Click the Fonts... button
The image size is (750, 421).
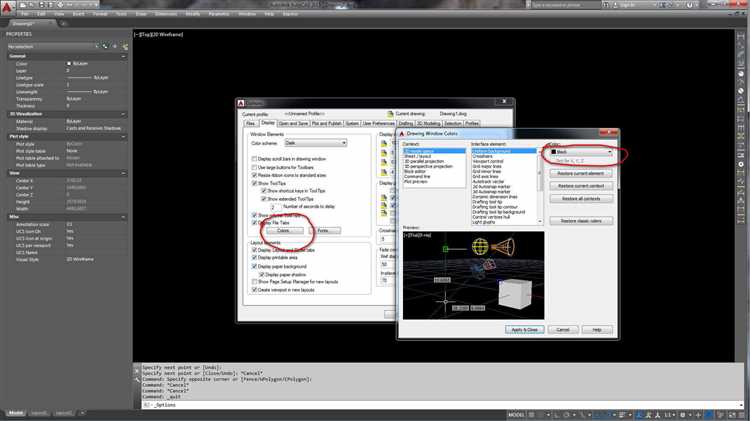point(324,231)
